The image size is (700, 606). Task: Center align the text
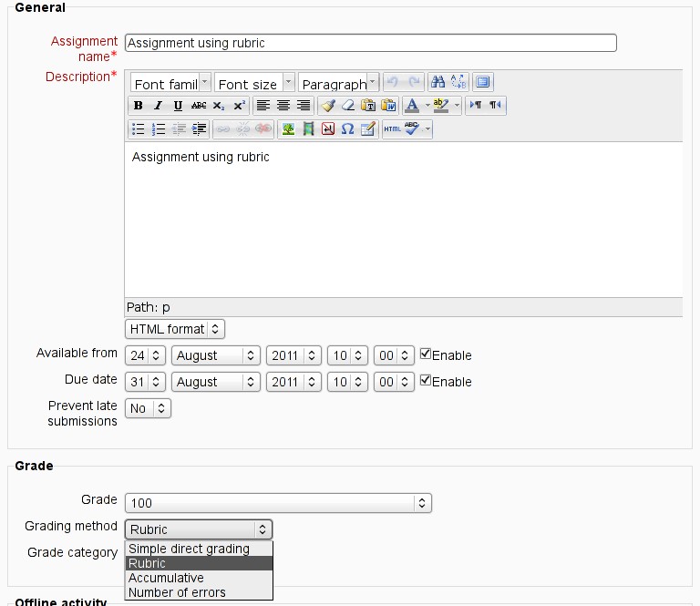[283, 106]
